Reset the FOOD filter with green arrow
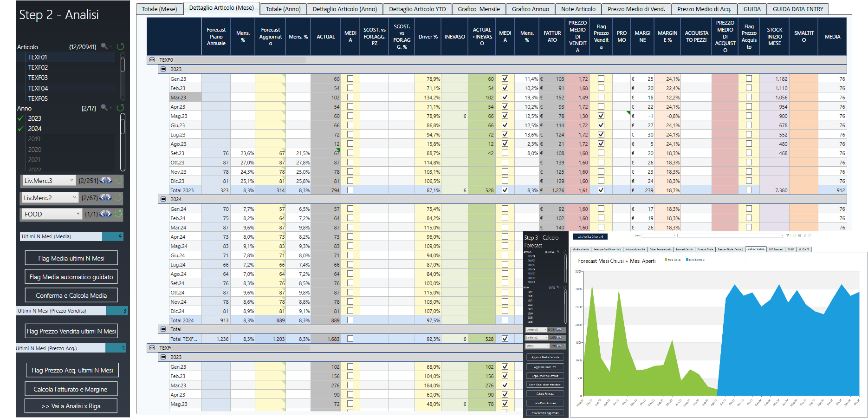Viewport: 868px width, 418px height. coord(118,214)
